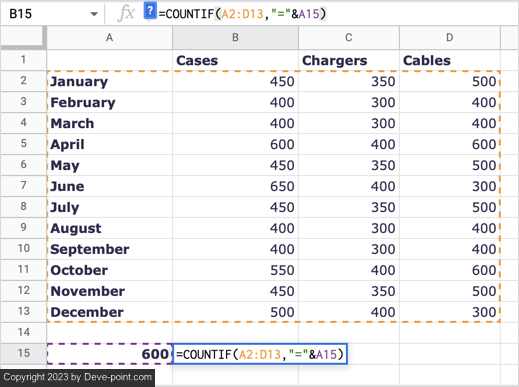Select the September cell
This screenshot has height=387, width=519.
[109, 249]
